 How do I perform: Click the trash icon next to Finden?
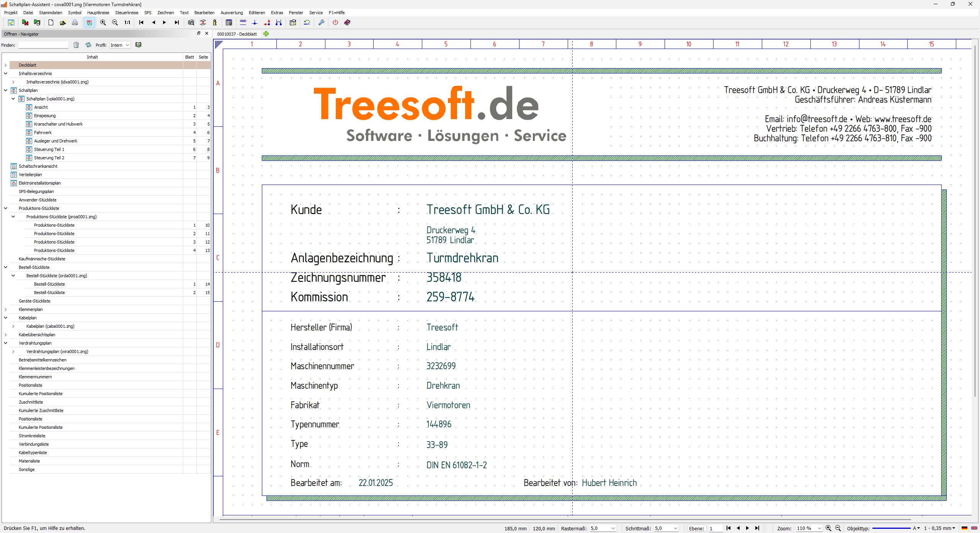click(x=76, y=45)
